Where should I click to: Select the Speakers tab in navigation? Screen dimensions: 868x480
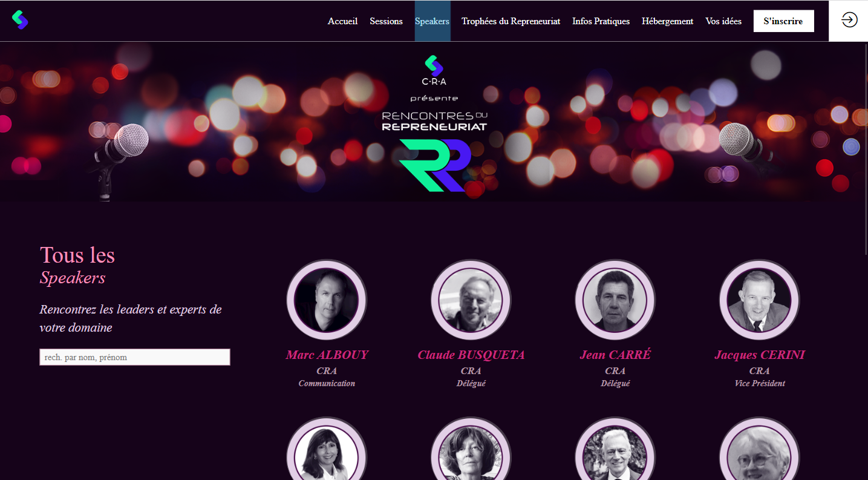[x=432, y=21]
